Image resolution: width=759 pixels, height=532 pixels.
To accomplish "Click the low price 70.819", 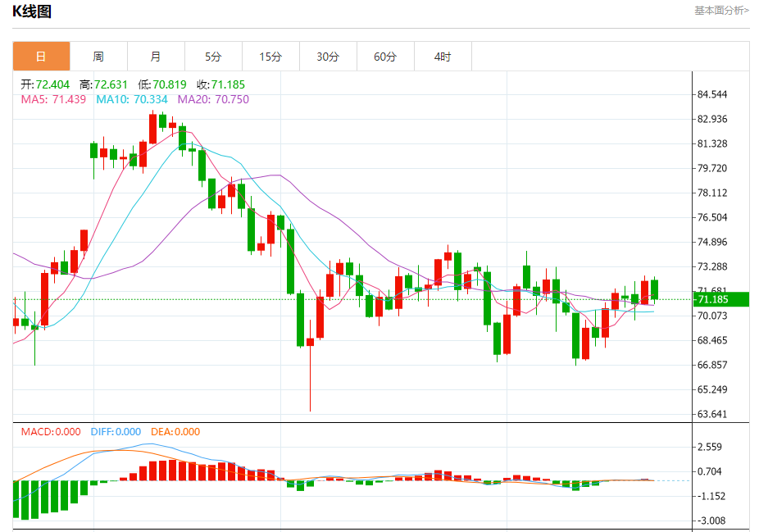I will [170, 84].
